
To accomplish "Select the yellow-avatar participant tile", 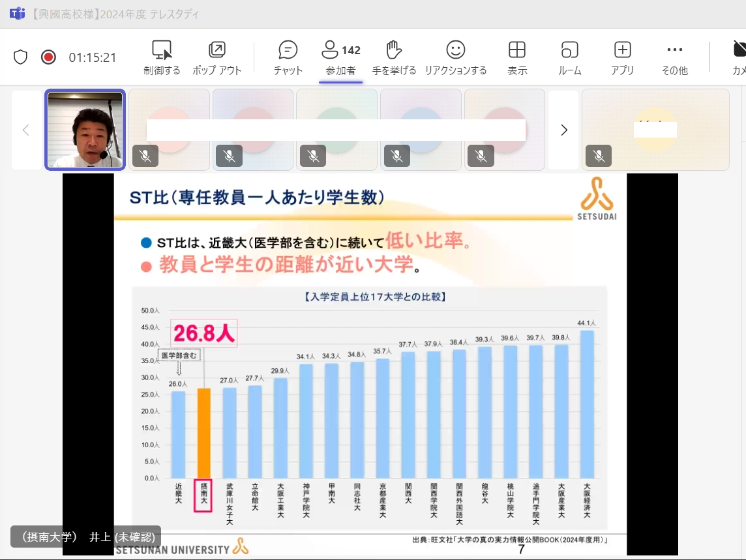I will [x=655, y=130].
